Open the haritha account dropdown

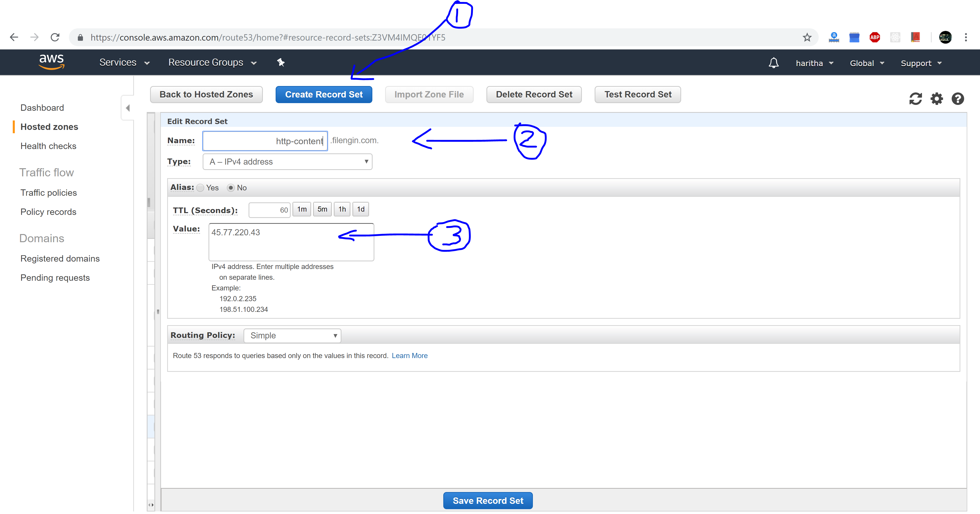[x=815, y=63]
